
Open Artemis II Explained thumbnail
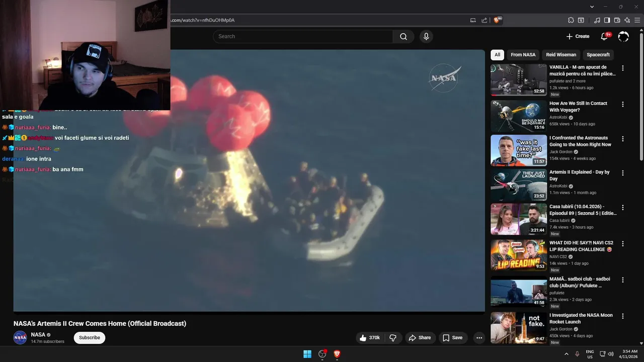518,185
